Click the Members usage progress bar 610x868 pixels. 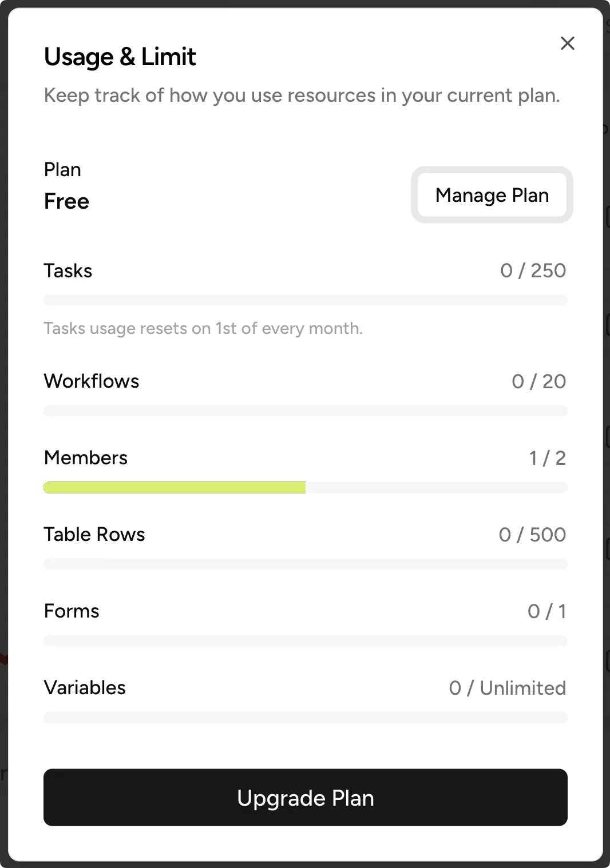click(306, 487)
